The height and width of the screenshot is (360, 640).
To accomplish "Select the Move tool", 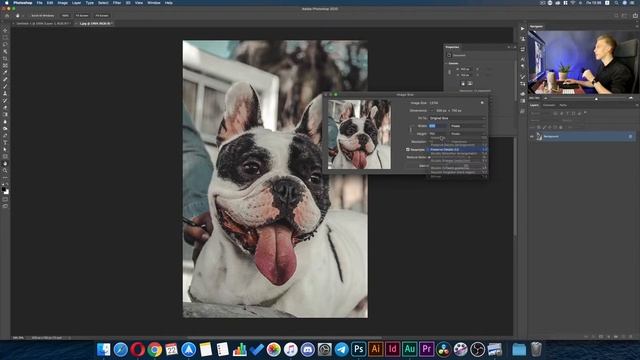I will [5, 31].
